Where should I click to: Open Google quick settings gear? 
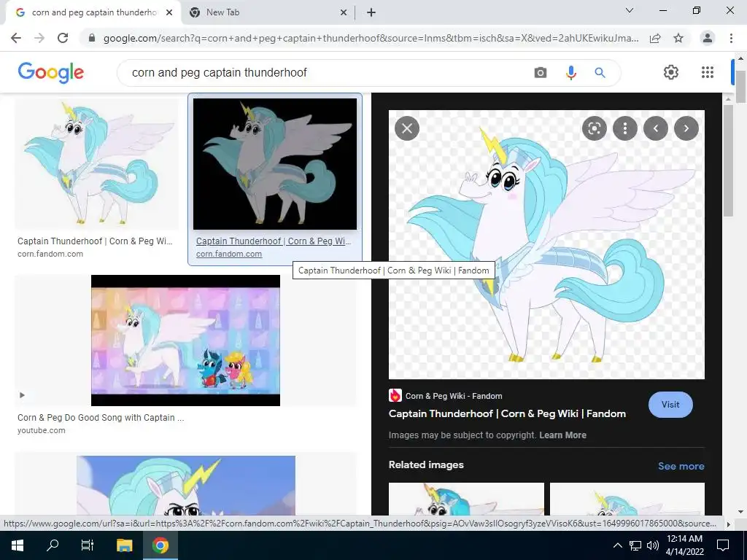coord(671,72)
